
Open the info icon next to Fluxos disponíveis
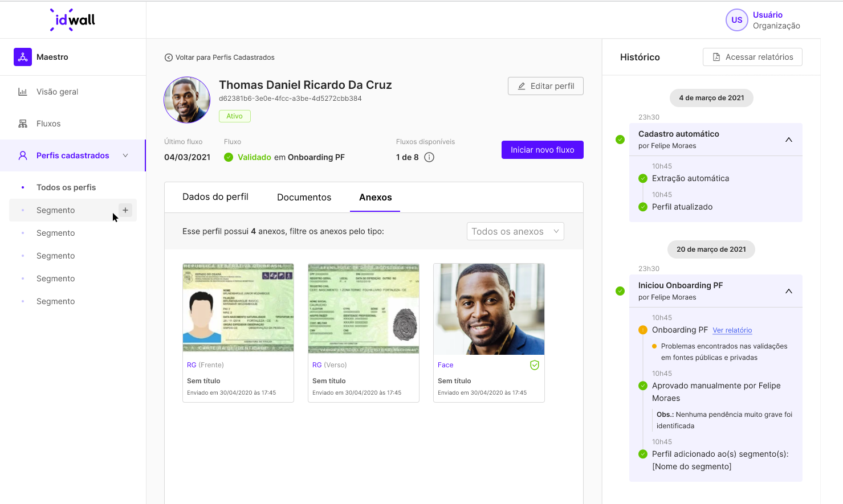pos(429,157)
